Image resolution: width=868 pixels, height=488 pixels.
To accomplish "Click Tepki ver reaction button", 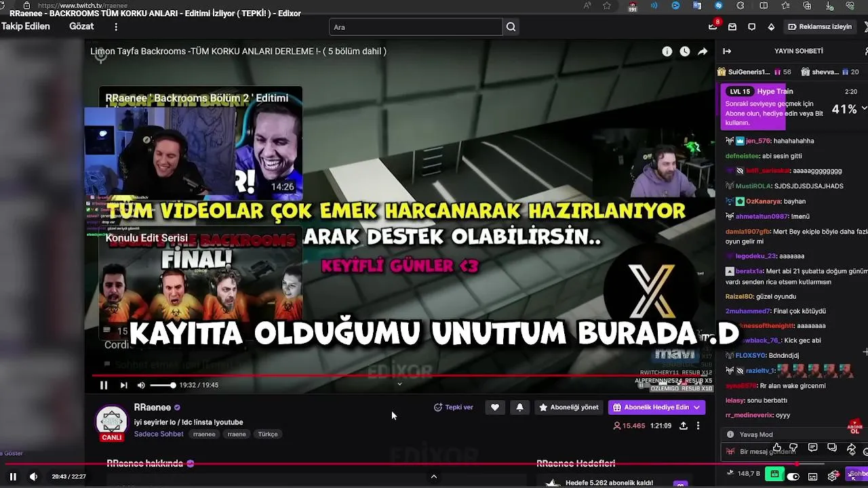I will tap(454, 407).
